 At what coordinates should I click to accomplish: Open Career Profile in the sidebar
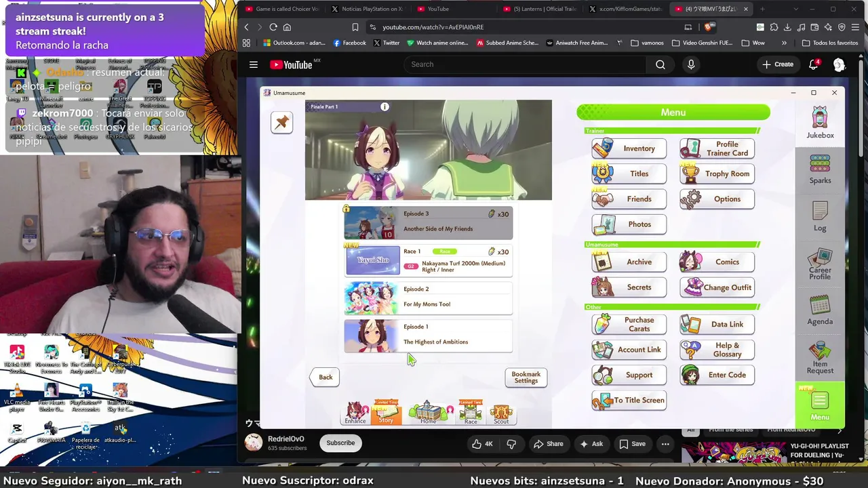tap(820, 264)
